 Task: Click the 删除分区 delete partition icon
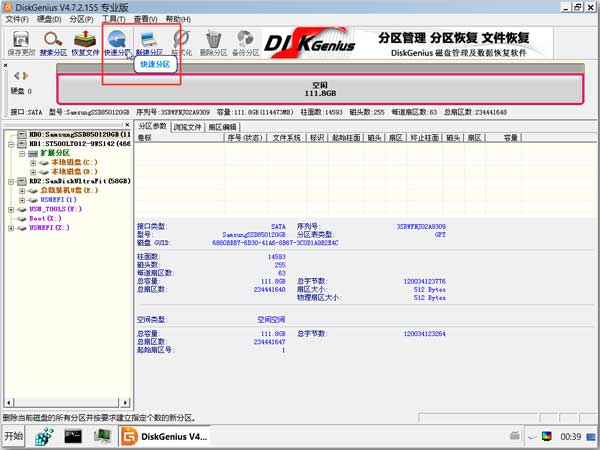tap(213, 43)
